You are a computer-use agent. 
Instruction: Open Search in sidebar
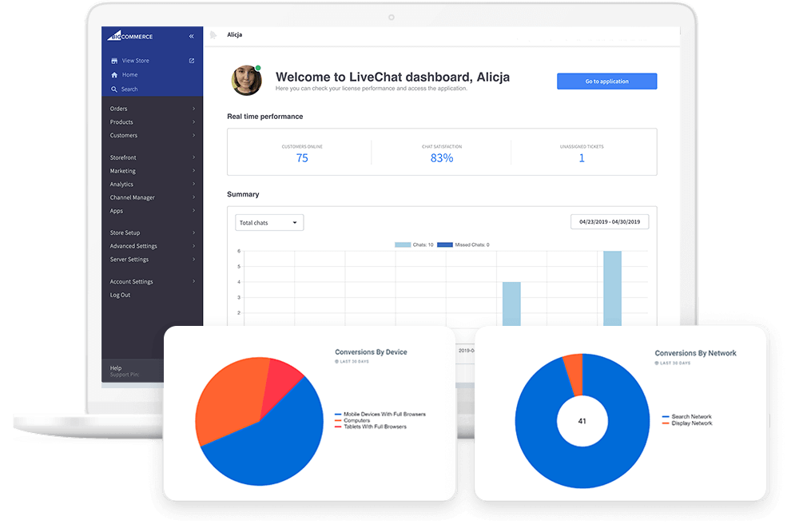(x=129, y=89)
